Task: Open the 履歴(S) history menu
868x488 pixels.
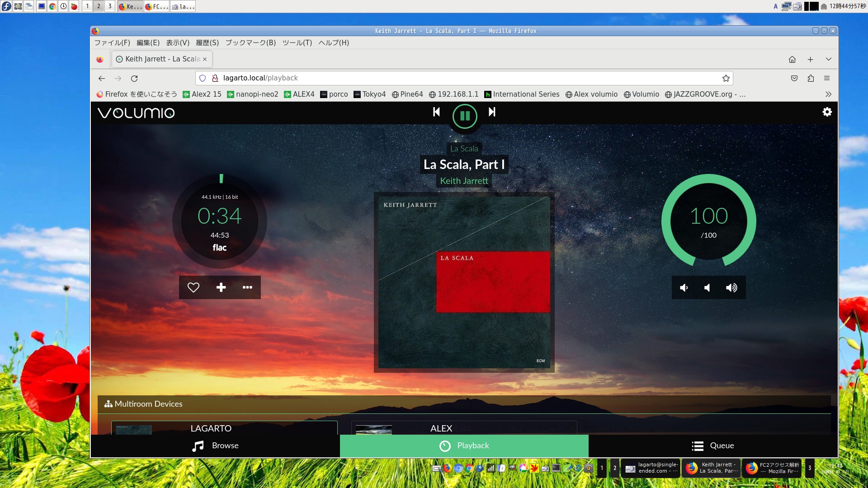Action: 207,43
